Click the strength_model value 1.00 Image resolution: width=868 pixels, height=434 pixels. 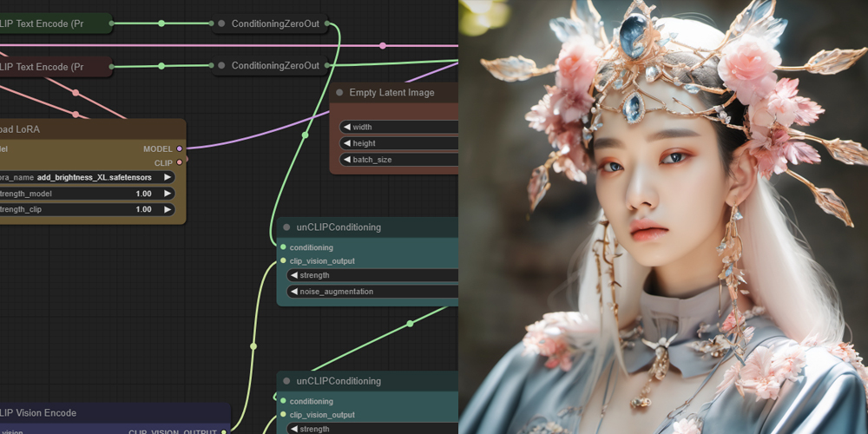point(143,194)
